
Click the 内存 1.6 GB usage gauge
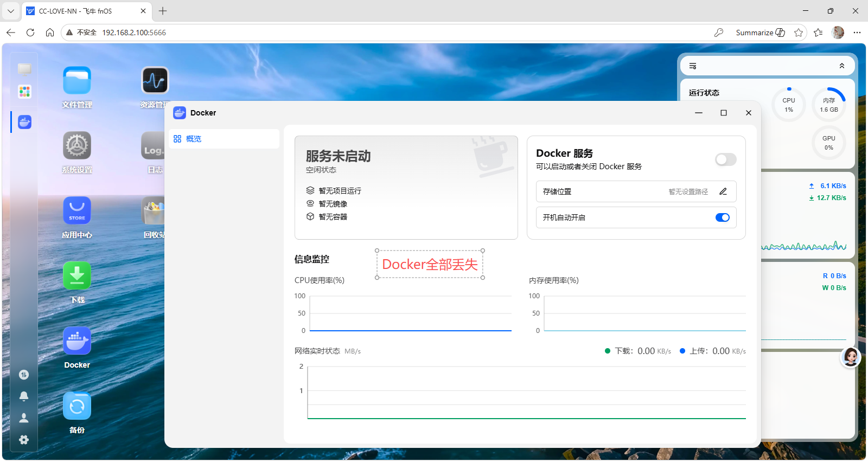click(829, 105)
